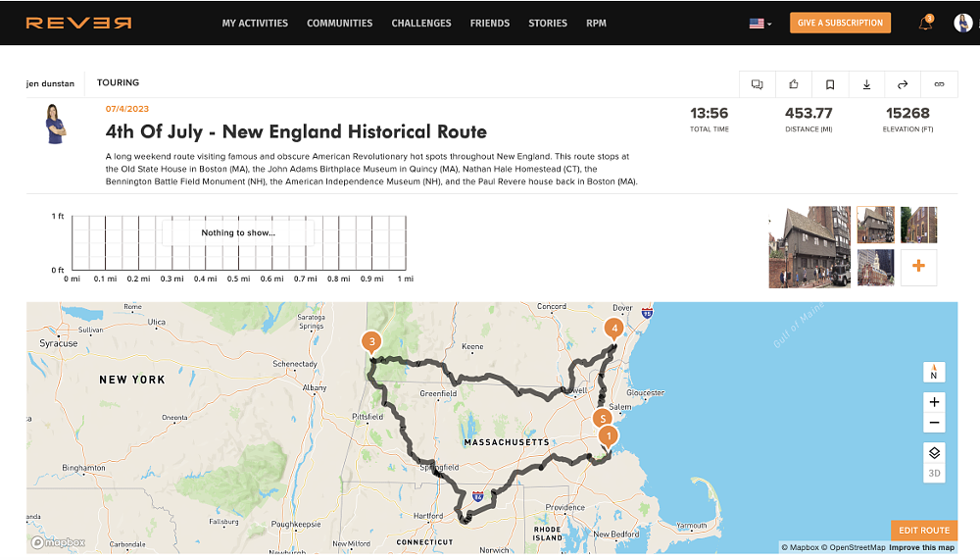This screenshot has height=560, width=980.
Task: Download the route with the download icon
Action: click(866, 84)
